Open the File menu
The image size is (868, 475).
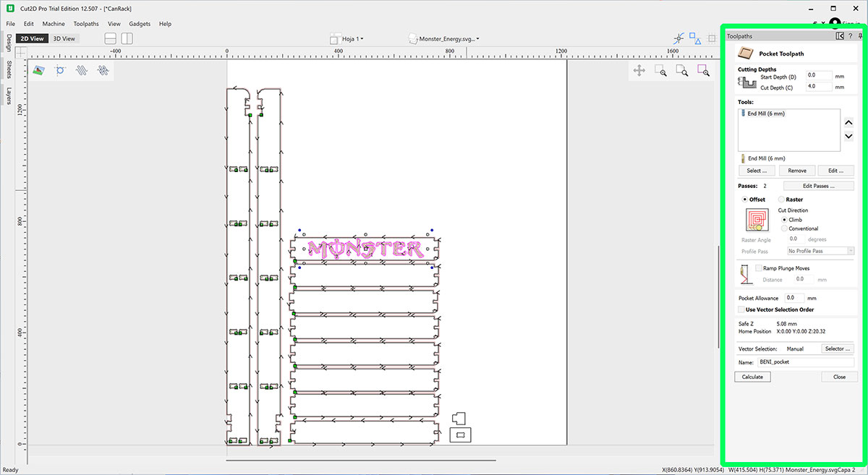pos(10,24)
